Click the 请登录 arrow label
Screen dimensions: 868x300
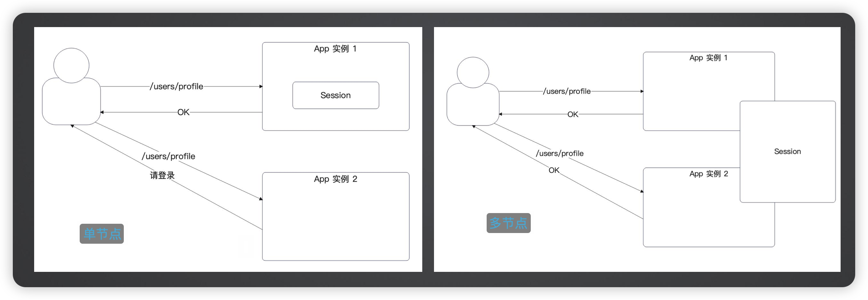[162, 175]
